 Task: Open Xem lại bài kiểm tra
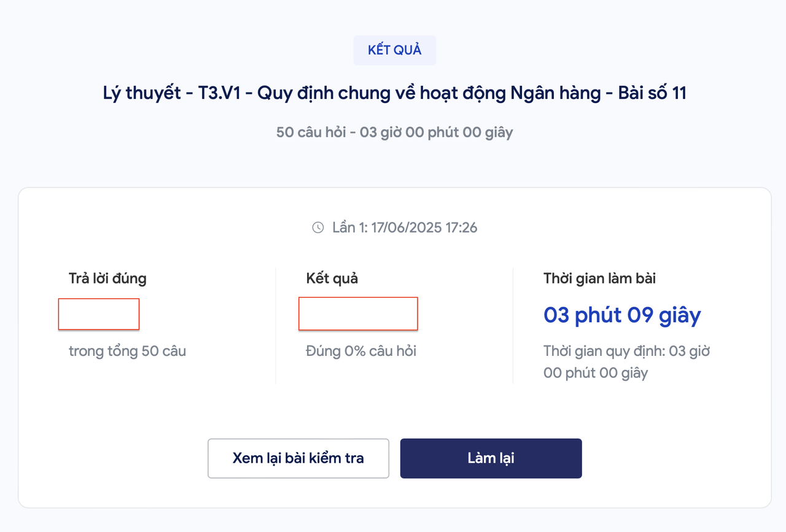pyautogui.click(x=298, y=458)
